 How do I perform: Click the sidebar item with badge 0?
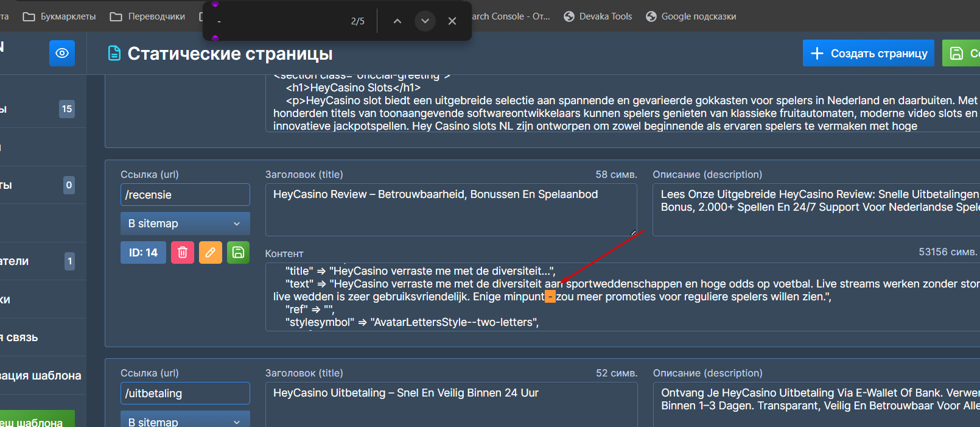pyautogui.click(x=43, y=185)
